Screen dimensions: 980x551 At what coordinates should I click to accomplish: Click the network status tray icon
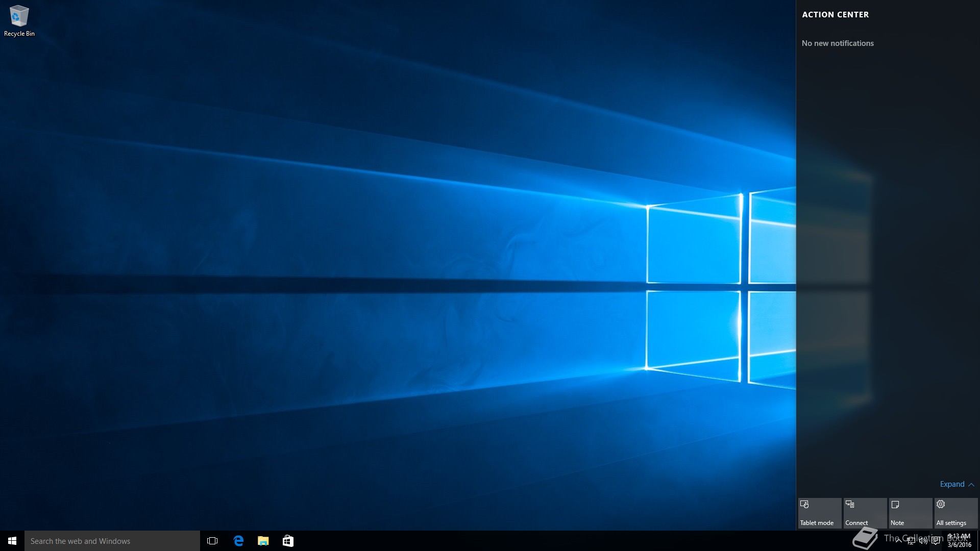[x=911, y=541]
